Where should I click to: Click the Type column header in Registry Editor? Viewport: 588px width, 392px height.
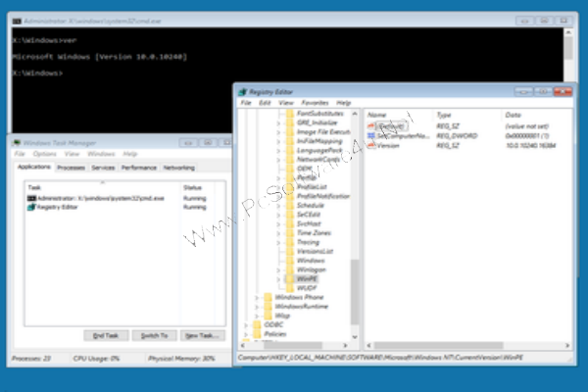(467, 116)
